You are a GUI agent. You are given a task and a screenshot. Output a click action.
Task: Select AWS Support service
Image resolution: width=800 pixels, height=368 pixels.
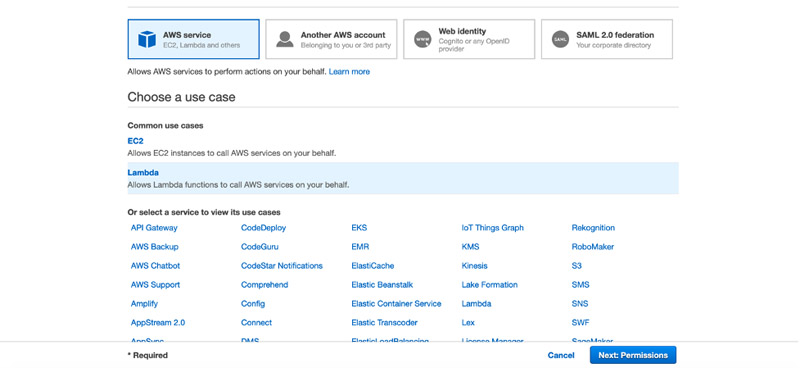(x=155, y=285)
